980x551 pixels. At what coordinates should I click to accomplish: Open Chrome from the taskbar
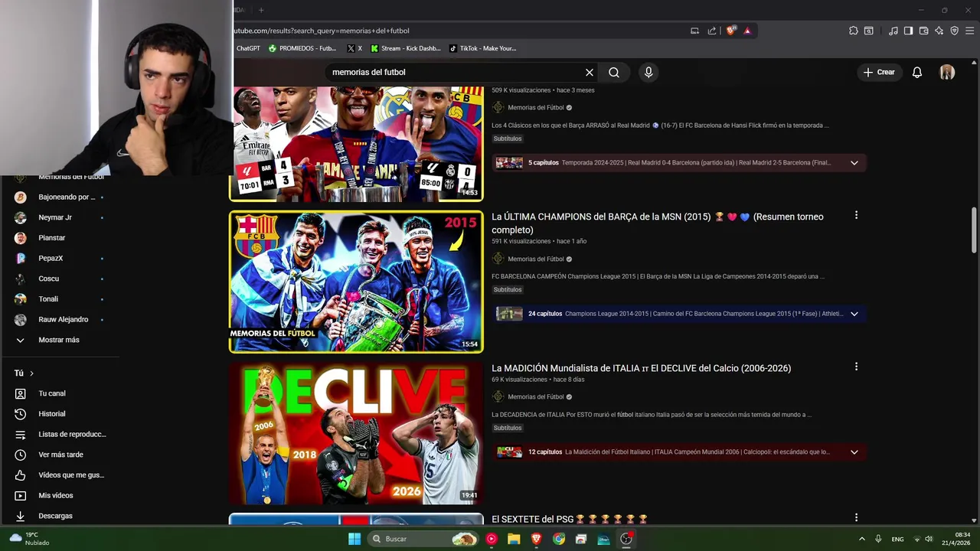tap(559, 539)
